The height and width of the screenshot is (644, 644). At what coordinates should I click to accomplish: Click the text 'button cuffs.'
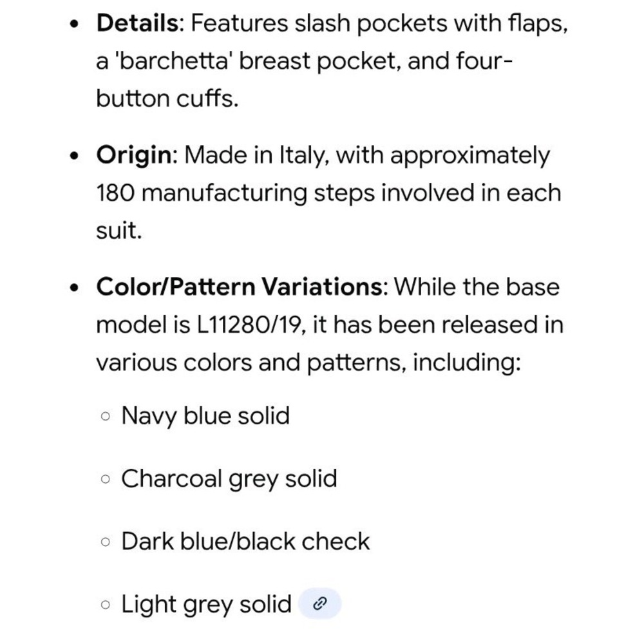tap(167, 99)
